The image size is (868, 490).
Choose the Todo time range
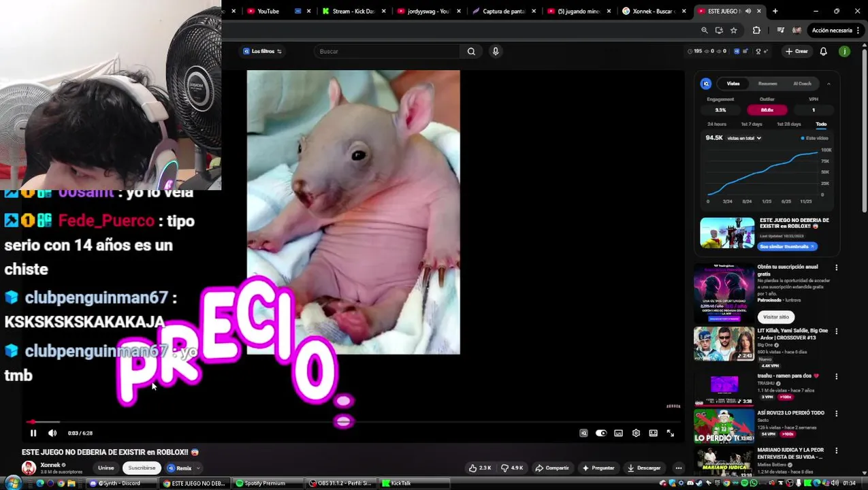(x=821, y=124)
